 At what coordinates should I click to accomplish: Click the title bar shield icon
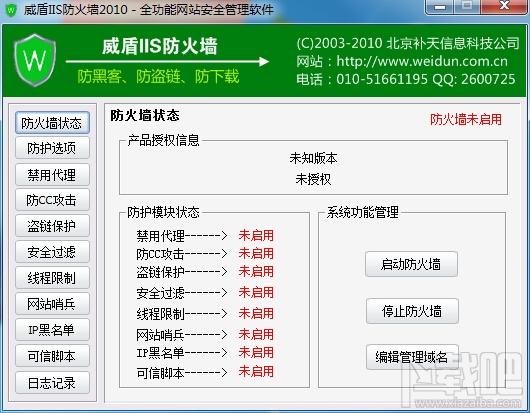click(11, 9)
